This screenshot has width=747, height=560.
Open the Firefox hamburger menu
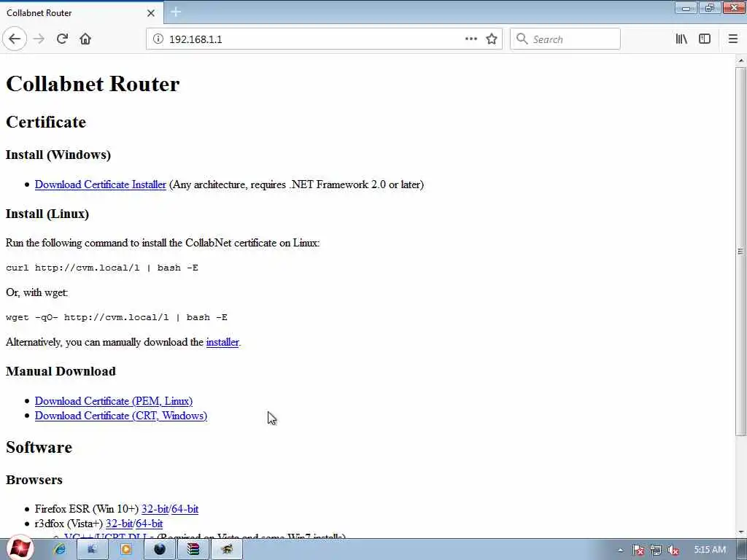[733, 39]
